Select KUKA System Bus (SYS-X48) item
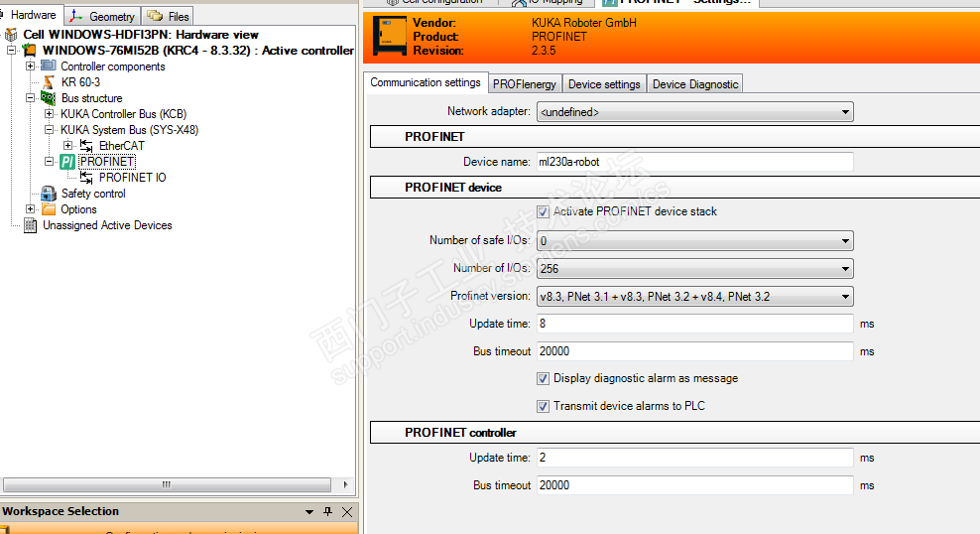 (x=129, y=130)
